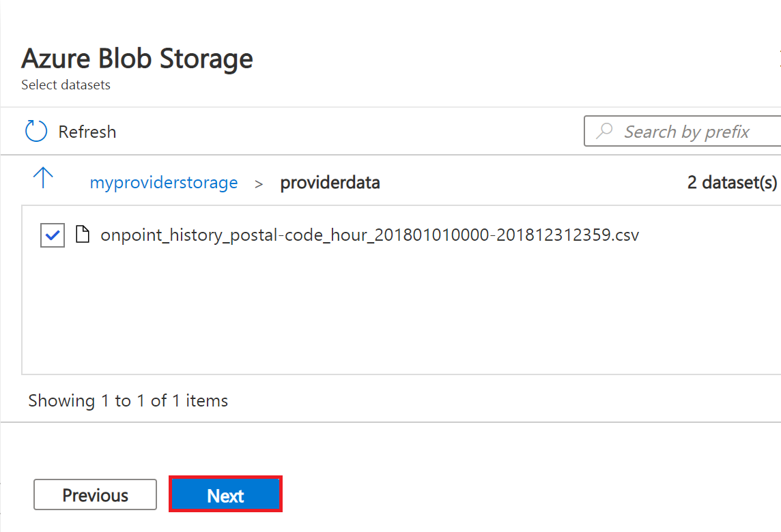This screenshot has width=781, height=532.
Task: Uncheck the onpoint_history CSV dataset checkbox
Action: 53,236
